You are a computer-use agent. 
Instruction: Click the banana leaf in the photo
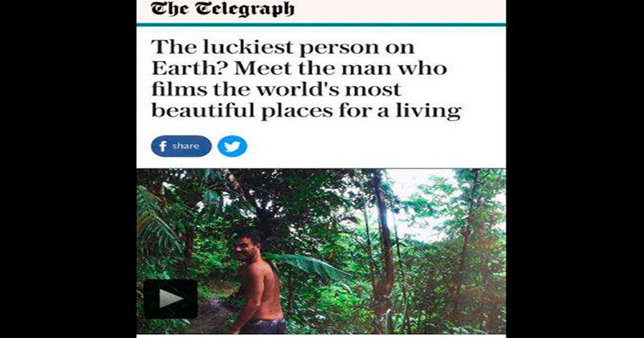pyautogui.click(x=308, y=266)
